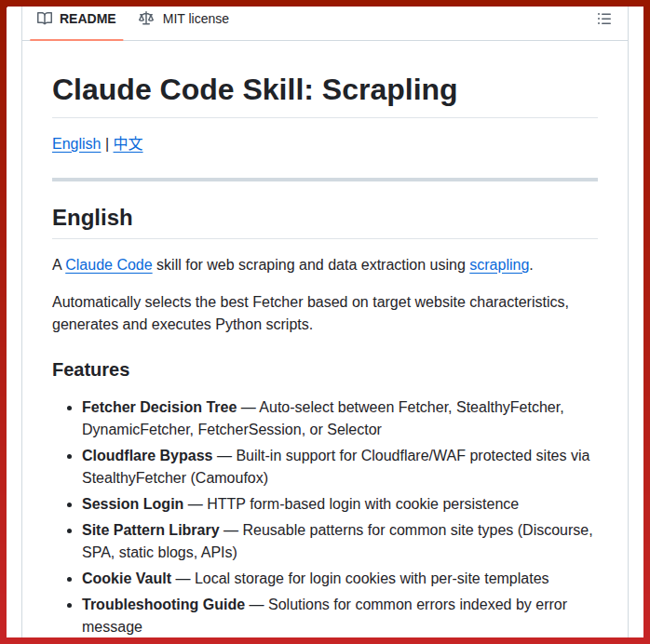Select the 'Troubleshooting Guide' bullet text

[x=163, y=605]
